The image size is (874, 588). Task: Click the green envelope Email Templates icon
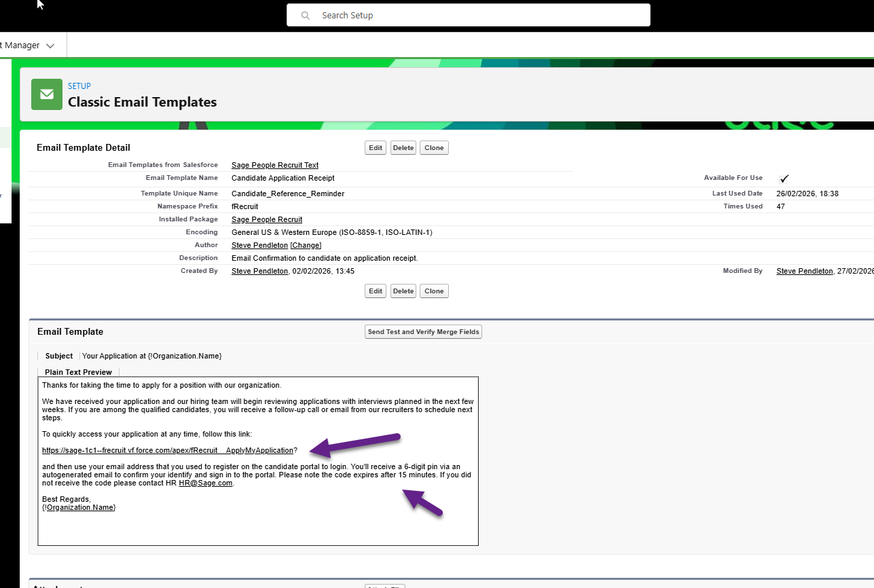46,94
